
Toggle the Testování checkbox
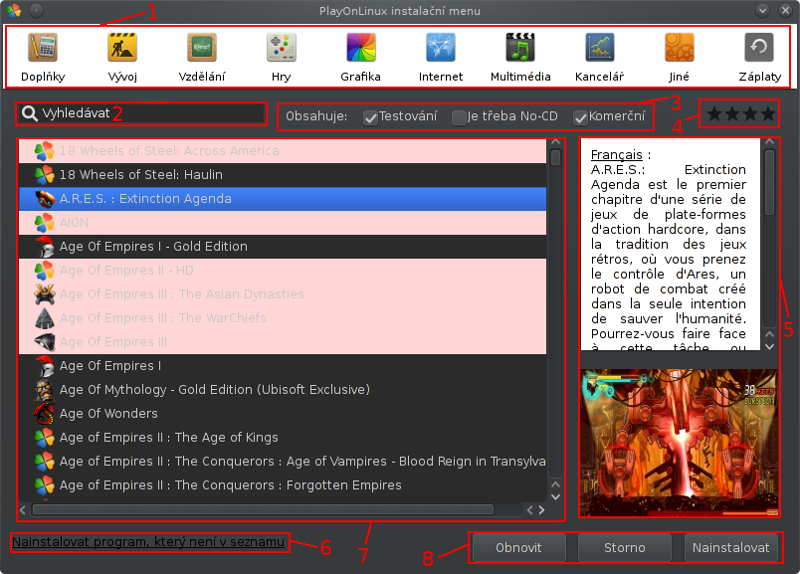[370, 117]
